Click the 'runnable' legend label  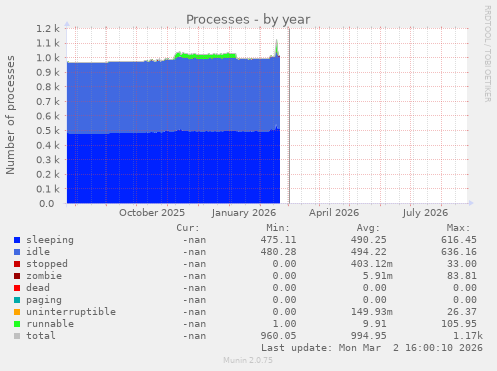coord(50,324)
